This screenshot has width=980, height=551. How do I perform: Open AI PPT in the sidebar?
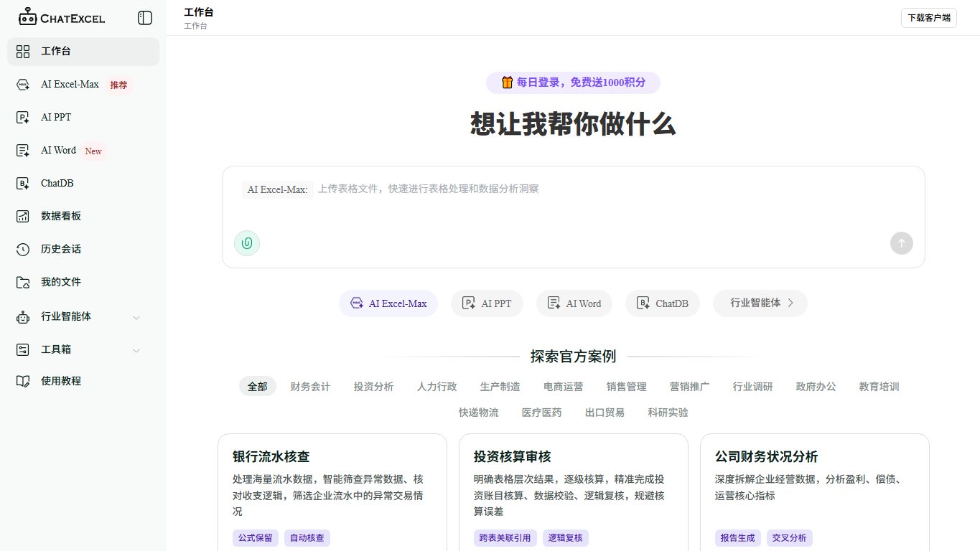coord(83,118)
